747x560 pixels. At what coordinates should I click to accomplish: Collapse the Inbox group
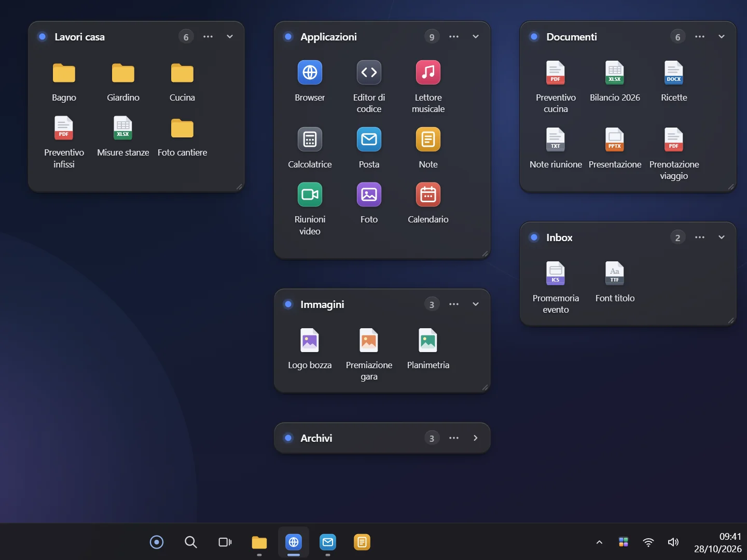point(722,237)
